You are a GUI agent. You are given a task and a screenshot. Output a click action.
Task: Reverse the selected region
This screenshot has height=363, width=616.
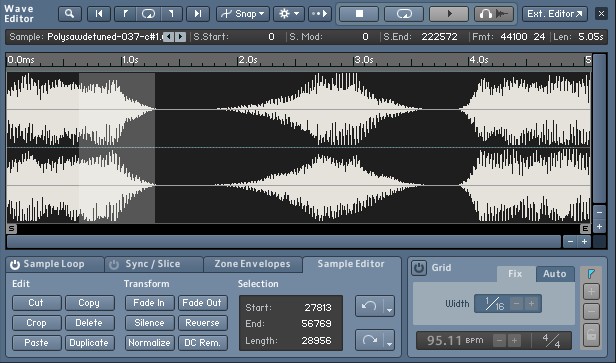(x=202, y=323)
